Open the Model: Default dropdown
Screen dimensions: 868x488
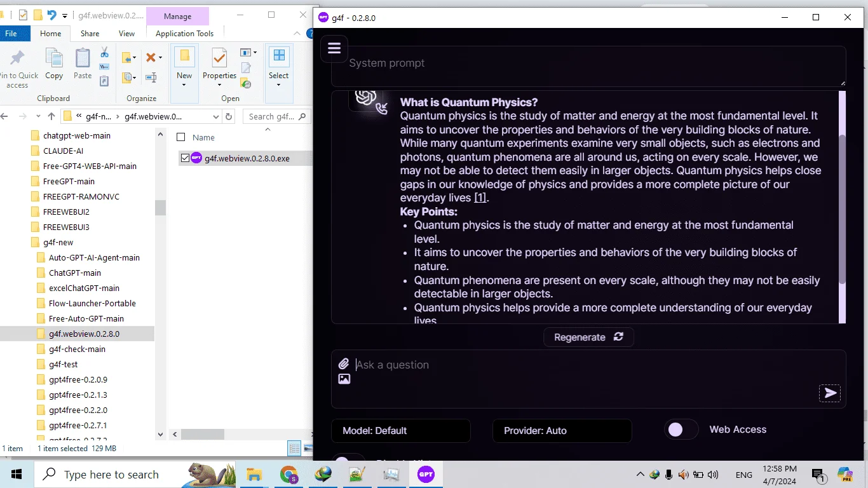(x=401, y=431)
